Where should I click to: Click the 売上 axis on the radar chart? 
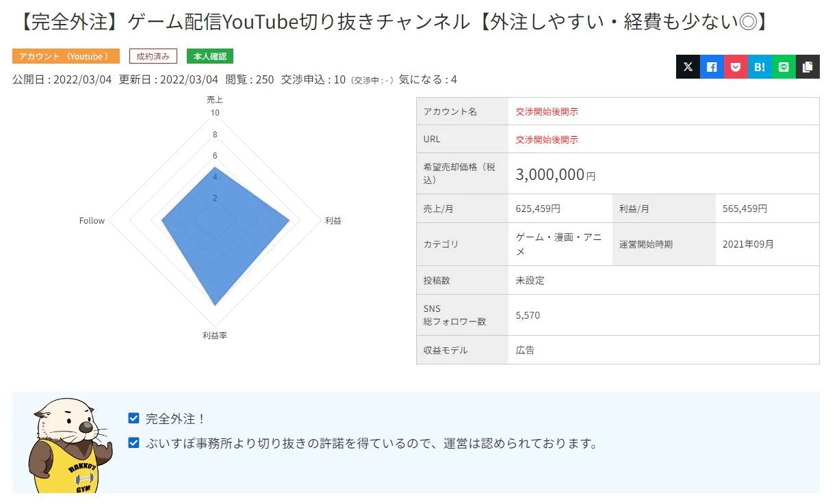pyautogui.click(x=215, y=99)
